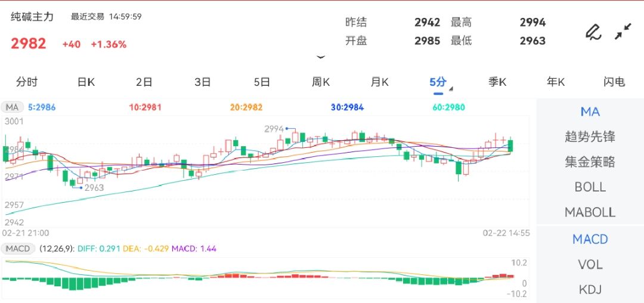Select the 2日 period tab
The image size is (644, 303).
[x=144, y=82]
